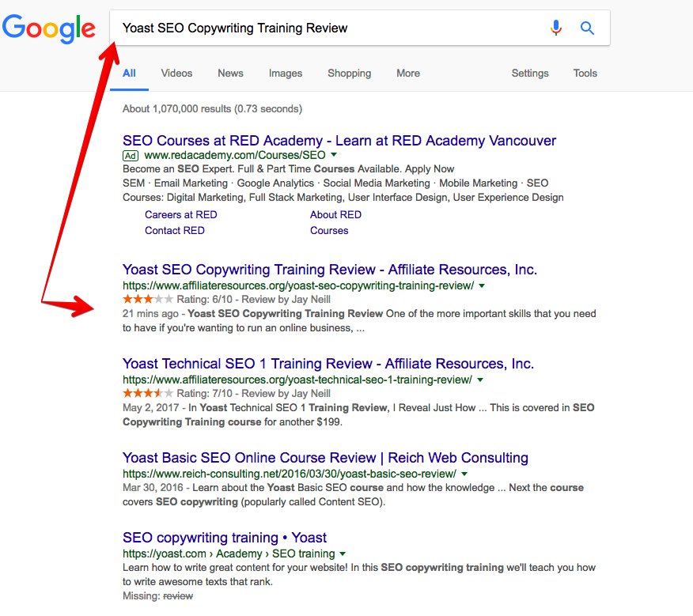
Task: Click the www.redacademy.com/Courses/SEO URL text
Action: (x=235, y=155)
